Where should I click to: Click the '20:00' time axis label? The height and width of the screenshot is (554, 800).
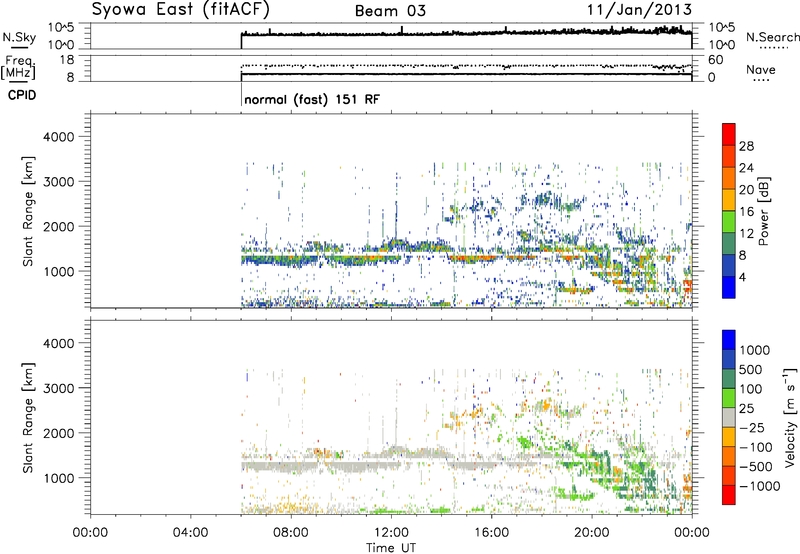pos(591,533)
